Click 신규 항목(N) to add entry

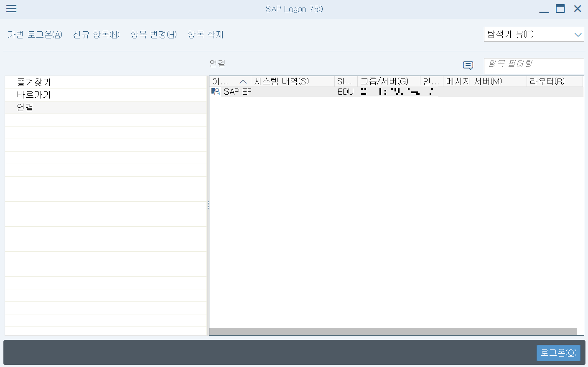(x=97, y=35)
